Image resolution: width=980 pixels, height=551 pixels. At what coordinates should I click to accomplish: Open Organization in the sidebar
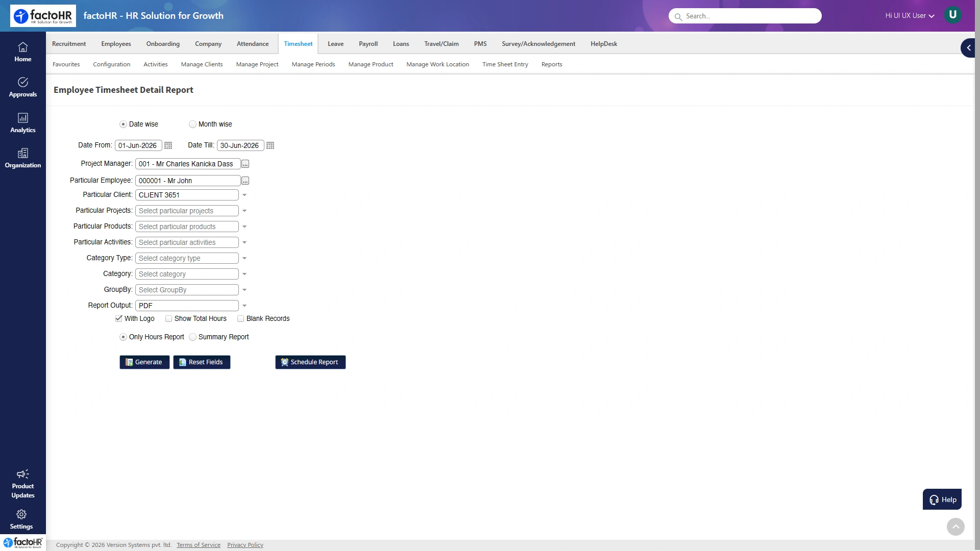[x=22, y=158]
